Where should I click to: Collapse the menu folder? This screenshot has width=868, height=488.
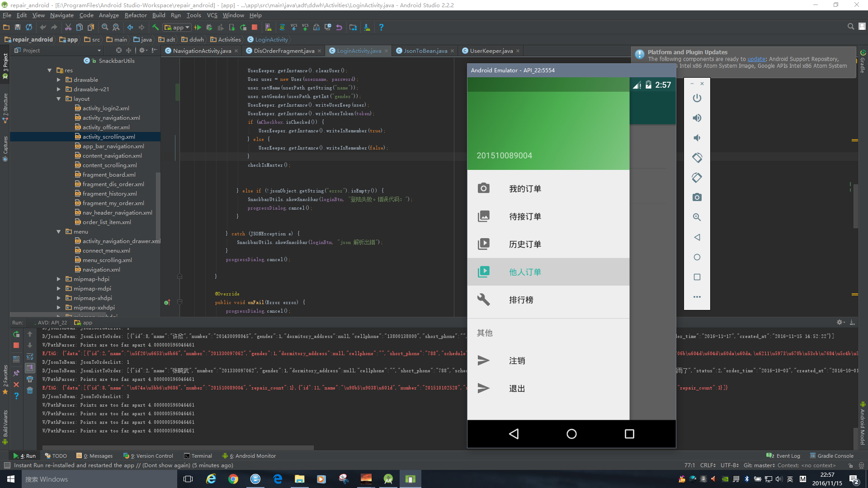pyautogui.click(x=59, y=232)
